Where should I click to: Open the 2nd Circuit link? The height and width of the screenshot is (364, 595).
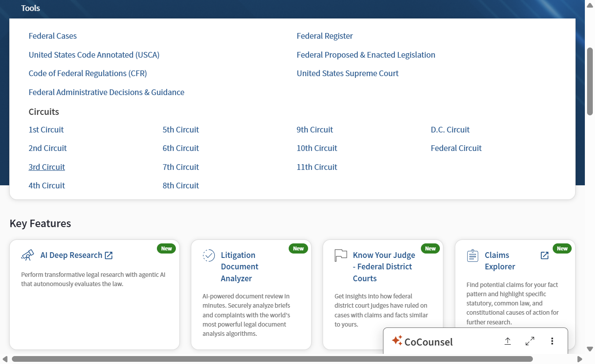point(48,148)
